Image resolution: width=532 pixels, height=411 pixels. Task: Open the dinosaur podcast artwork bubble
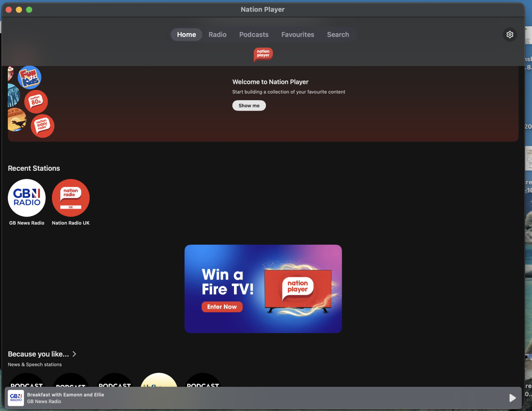point(17,120)
